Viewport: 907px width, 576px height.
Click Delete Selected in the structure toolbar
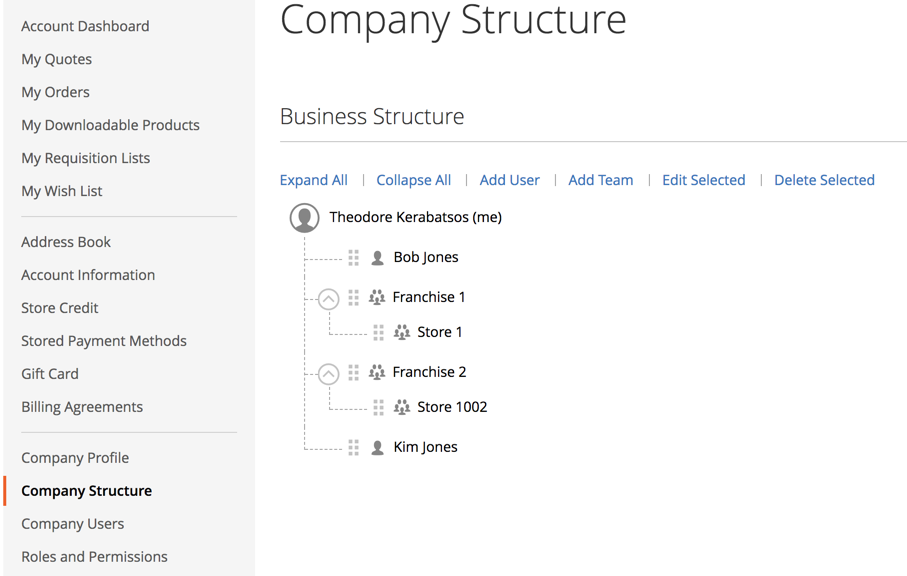point(824,180)
